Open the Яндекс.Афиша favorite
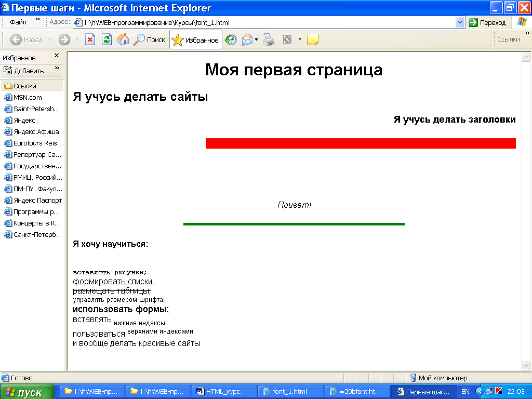Image resolution: width=532 pixels, height=399 pixels. 33,131
